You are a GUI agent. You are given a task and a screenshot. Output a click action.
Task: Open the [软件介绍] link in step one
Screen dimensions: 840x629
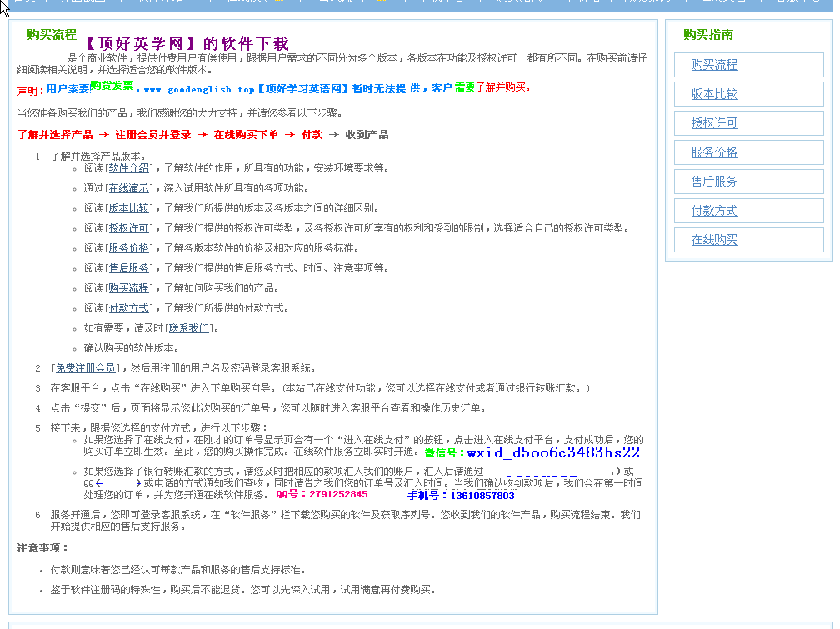129,168
